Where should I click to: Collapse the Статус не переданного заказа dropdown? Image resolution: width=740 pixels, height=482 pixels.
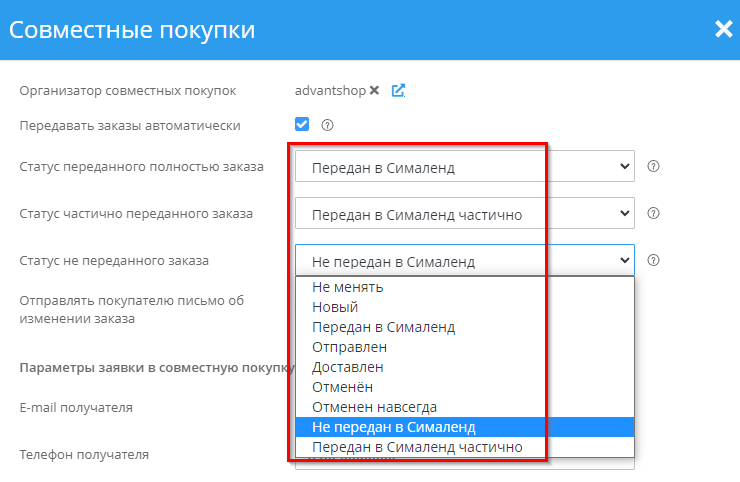464,261
